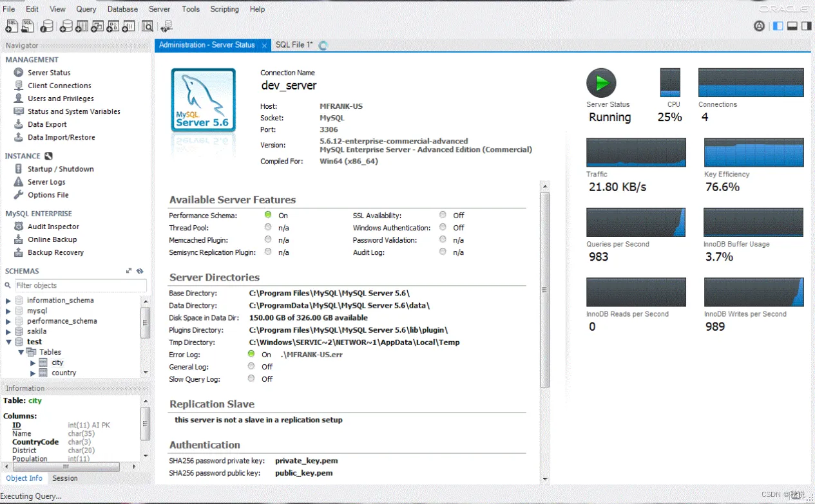
Task: Click the CPU usage graph
Action: 670,82
